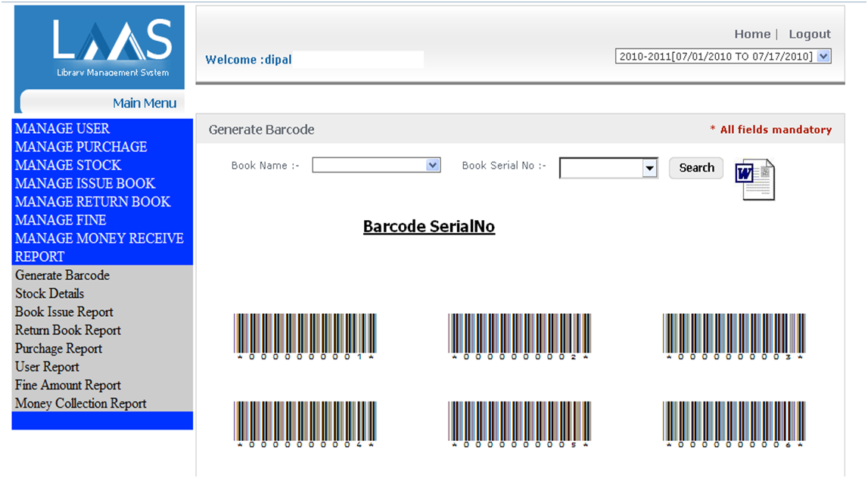Open the MANAGE ISSUE BOOK menu
Image resolution: width=868 pixels, height=478 pixels.
click(x=85, y=183)
